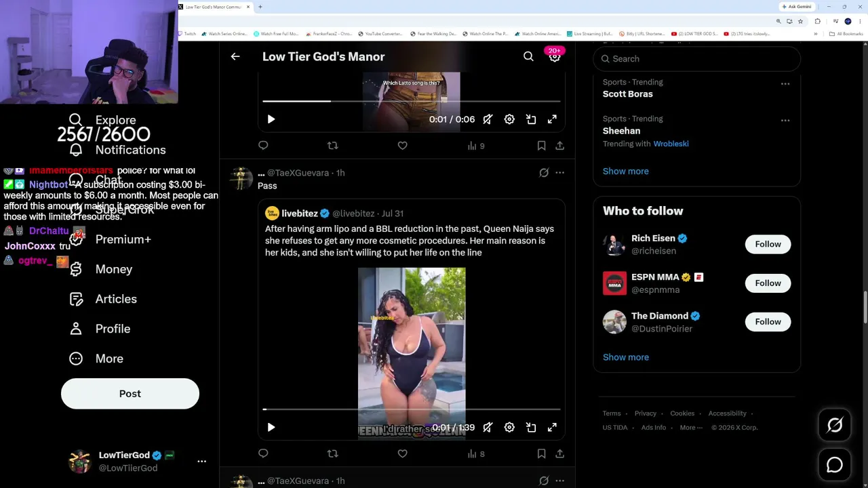The image size is (868, 488).
Task: Open Articles in the sidebar
Action: (102, 299)
